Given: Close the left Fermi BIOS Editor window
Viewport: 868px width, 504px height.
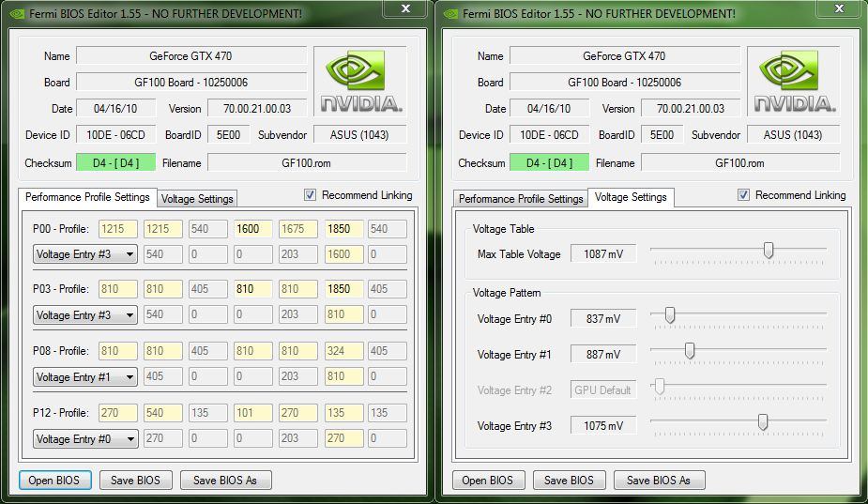Looking at the screenshot, I should coord(405,8).
